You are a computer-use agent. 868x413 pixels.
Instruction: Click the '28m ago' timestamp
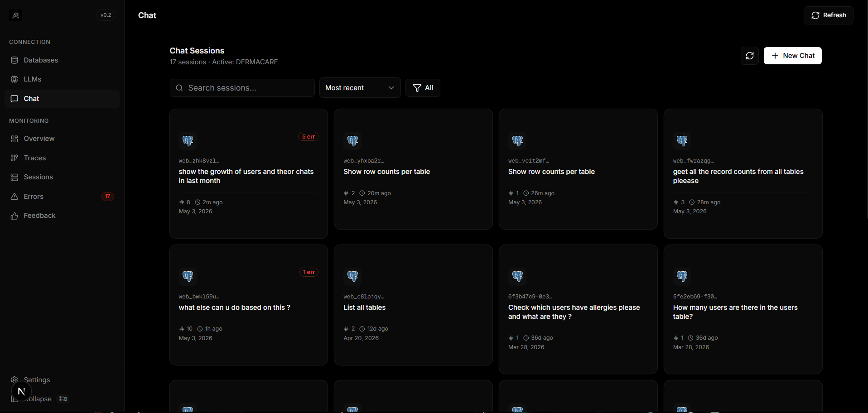[x=709, y=202]
